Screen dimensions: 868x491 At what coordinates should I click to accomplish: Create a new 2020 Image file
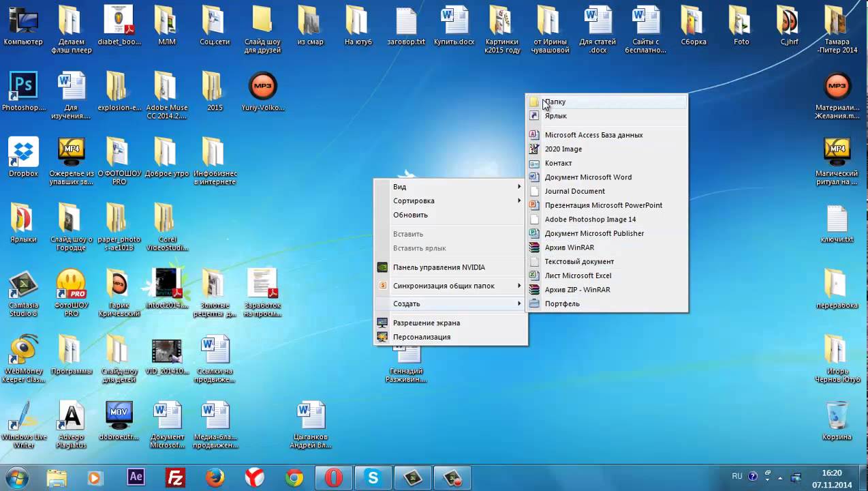coord(606,149)
